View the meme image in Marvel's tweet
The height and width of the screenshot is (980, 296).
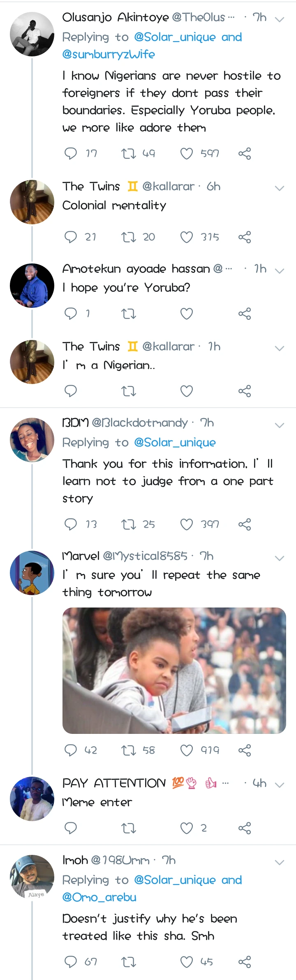coord(174,670)
